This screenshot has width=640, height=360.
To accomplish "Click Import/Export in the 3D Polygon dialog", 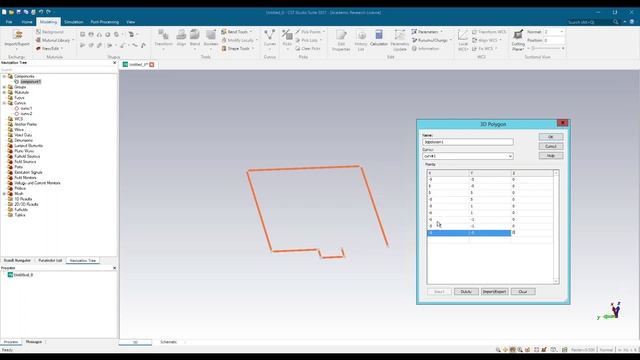I will [494, 291].
